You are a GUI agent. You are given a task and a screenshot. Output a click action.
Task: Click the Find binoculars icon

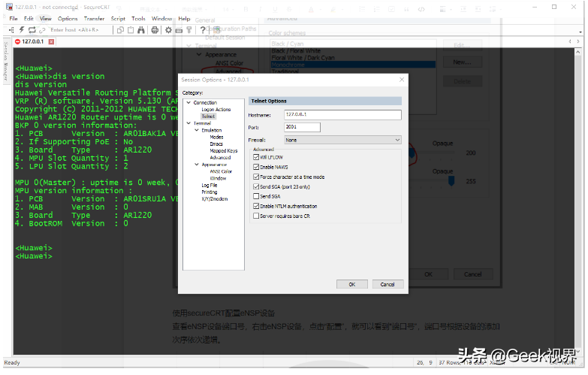(x=140, y=30)
